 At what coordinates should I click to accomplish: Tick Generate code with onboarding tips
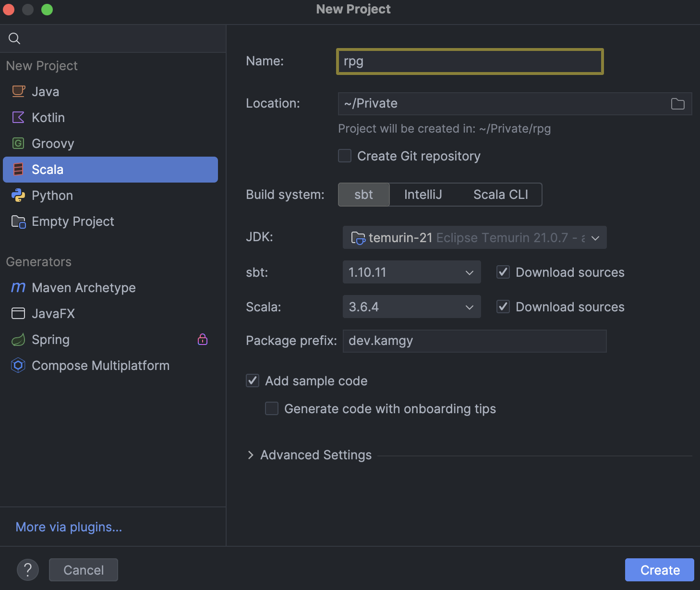(x=272, y=408)
